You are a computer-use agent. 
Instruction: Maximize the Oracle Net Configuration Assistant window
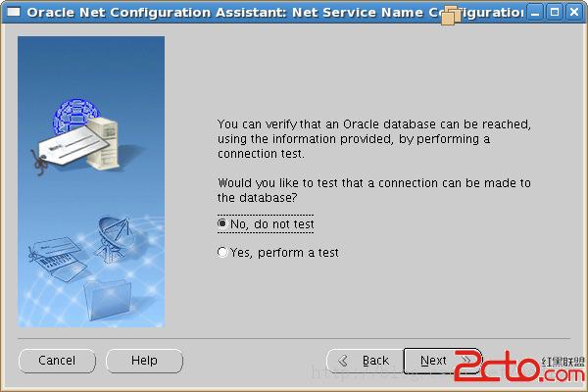point(555,13)
